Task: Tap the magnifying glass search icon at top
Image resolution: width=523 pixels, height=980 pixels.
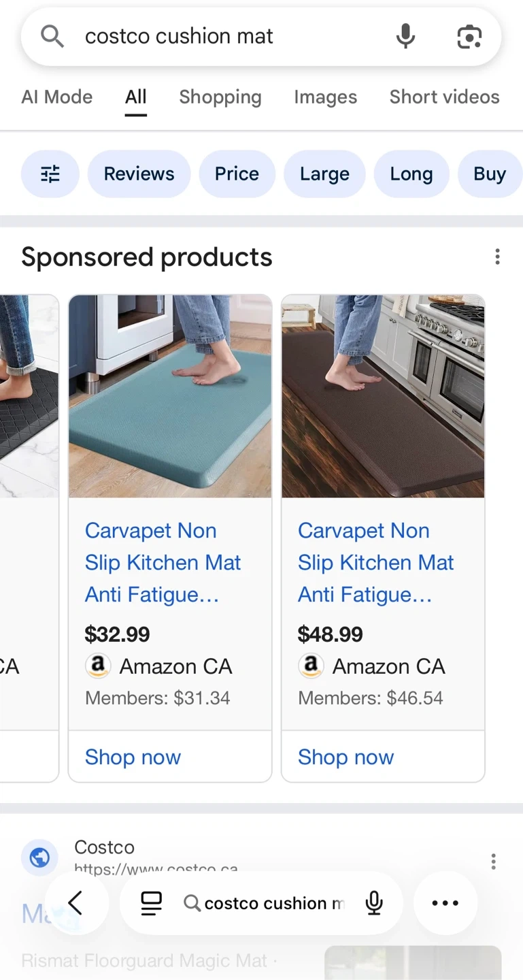Action: (52, 37)
